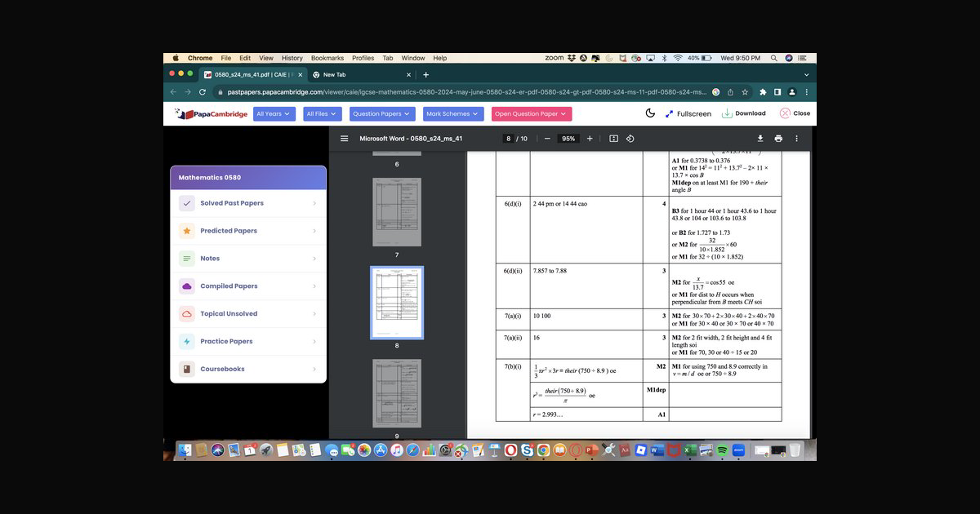This screenshot has height=514, width=980.
Task: Open the three-dot options menu in the viewer
Action: pyautogui.click(x=796, y=139)
